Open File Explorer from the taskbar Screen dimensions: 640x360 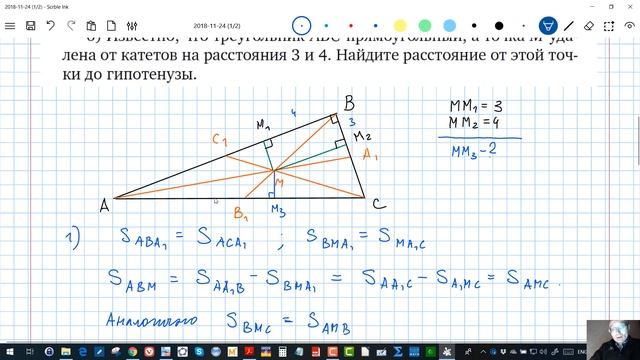pyautogui.click(x=66, y=352)
